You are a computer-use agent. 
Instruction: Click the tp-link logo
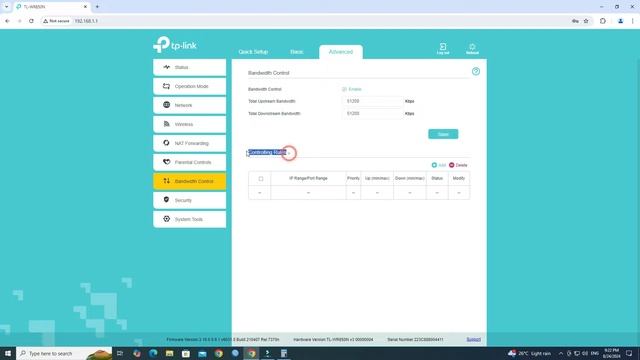(175, 44)
